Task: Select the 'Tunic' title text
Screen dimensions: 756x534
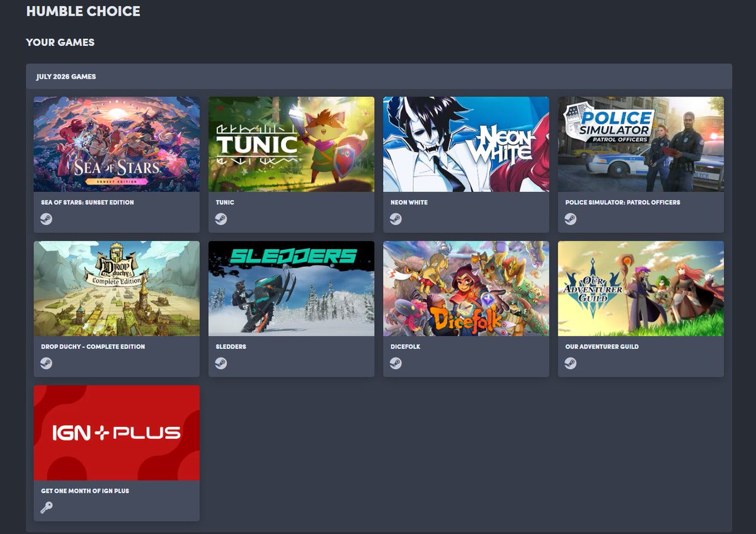Action: [225, 203]
